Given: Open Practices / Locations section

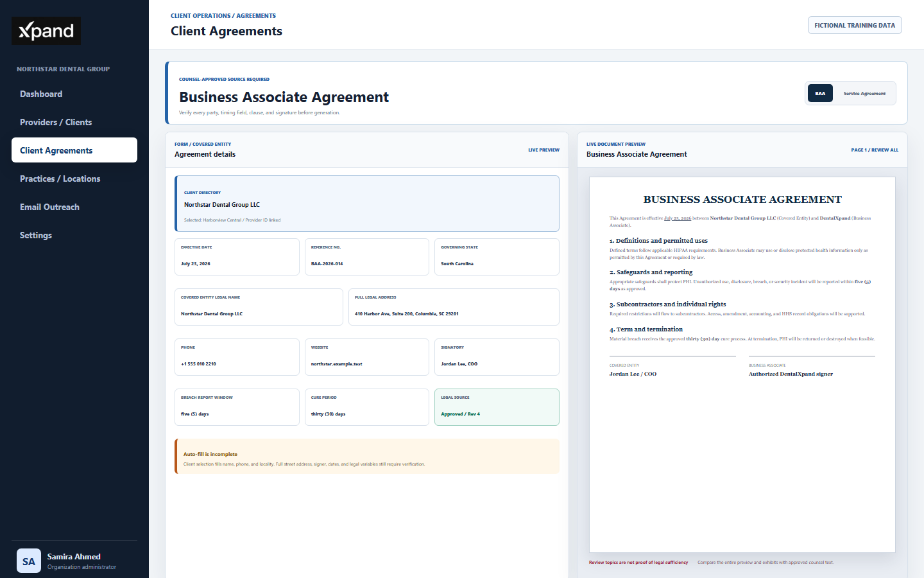Looking at the screenshot, I should (74, 179).
